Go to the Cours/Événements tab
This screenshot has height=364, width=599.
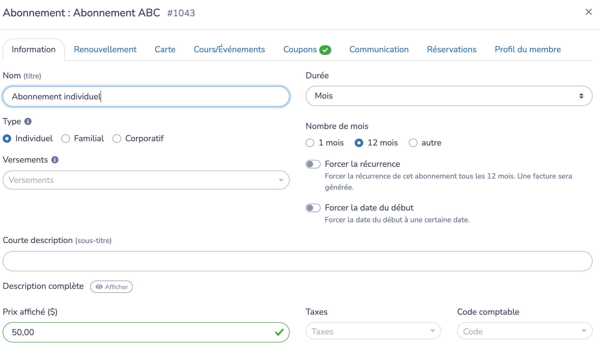point(229,50)
